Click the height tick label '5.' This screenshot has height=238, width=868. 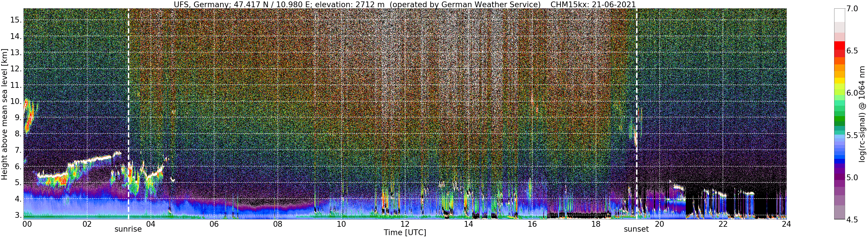point(18,183)
